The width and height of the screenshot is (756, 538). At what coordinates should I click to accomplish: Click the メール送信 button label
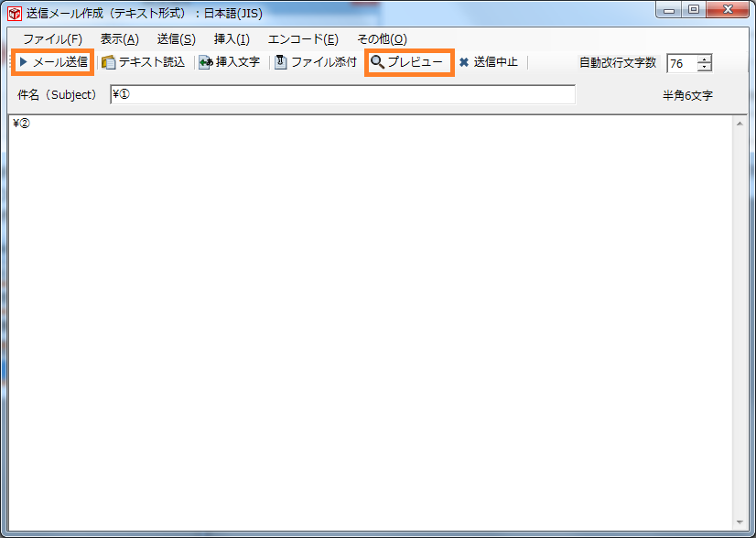click(60, 61)
